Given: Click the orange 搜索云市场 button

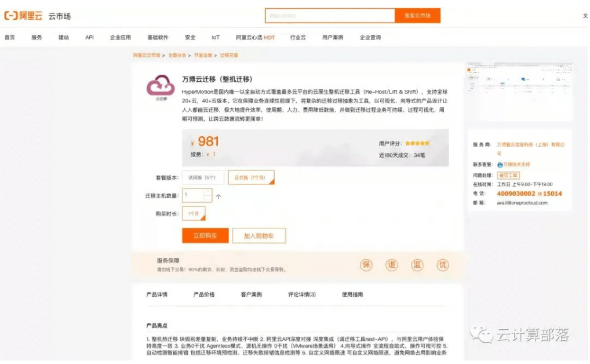Looking at the screenshot, I should [x=417, y=16].
